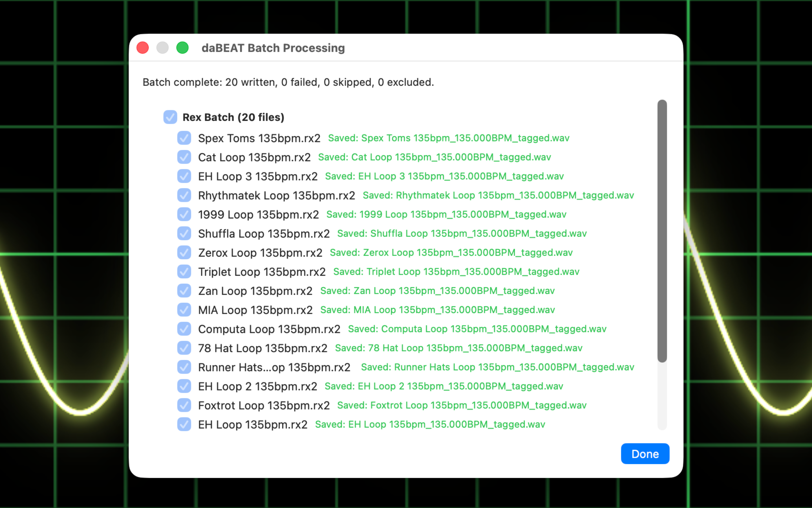The height and width of the screenshot is (508, 812).
Task: Toggle checkbox for Zerox Loop 135bpm.rx2
Action: point(184,253)
